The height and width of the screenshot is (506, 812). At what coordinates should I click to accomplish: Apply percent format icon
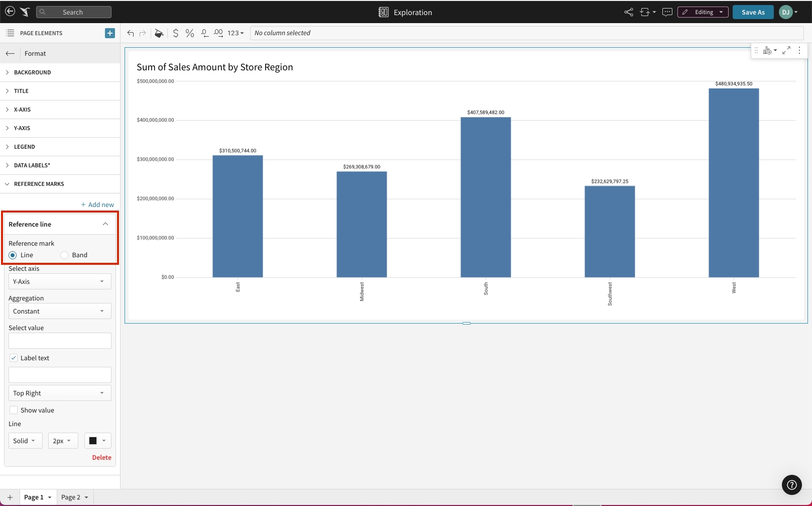[x=189, y=33]
